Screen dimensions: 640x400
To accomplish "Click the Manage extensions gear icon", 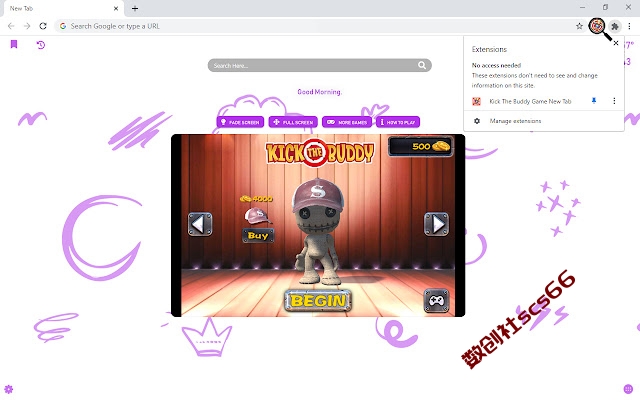I will (477, 121).
